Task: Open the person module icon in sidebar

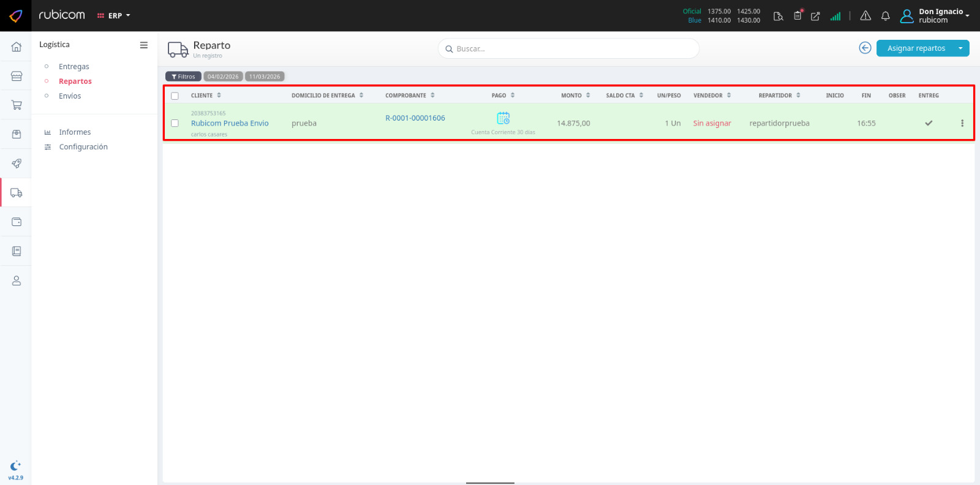Action: point(17,280)
